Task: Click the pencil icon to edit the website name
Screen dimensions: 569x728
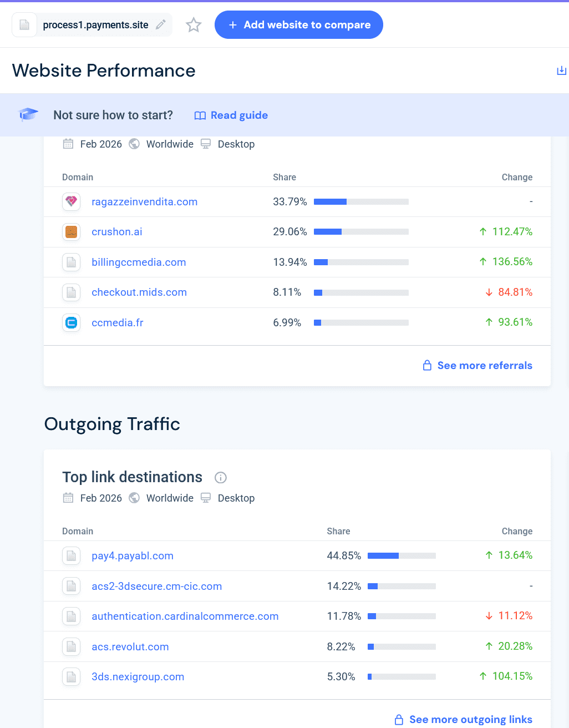Action: pyautogui.click(x=160, y=24)
